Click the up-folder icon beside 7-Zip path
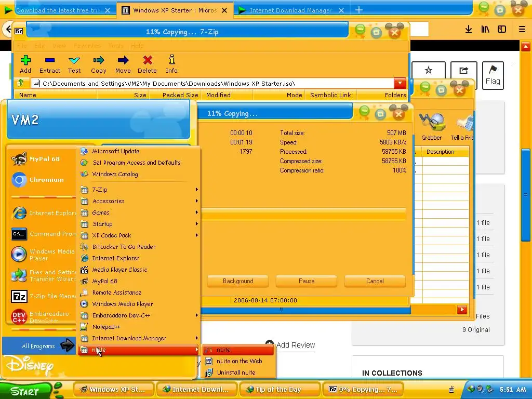Image resolution: width=532 pixels, height=399 pixels. pyautogui.click(x=20, y=83)
